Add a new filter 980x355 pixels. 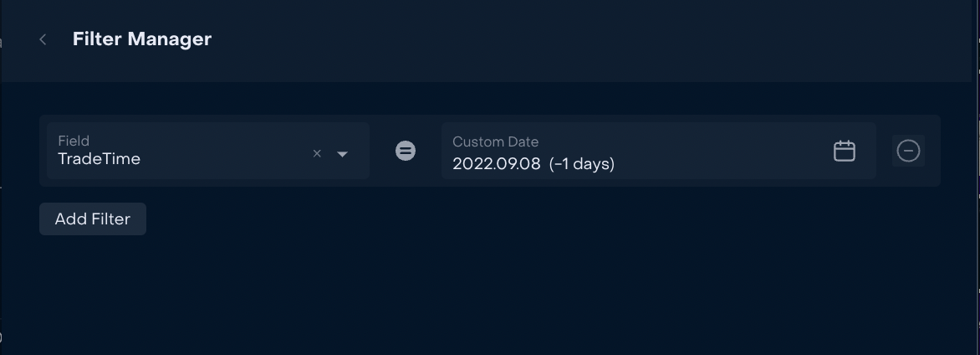[x=93, y=219]
